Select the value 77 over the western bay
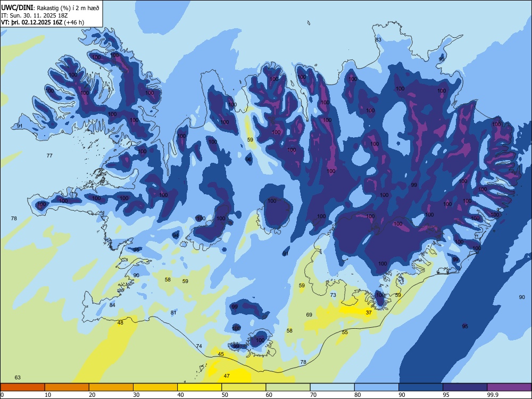The image size is (532, 399). click(x=49, y=155)
